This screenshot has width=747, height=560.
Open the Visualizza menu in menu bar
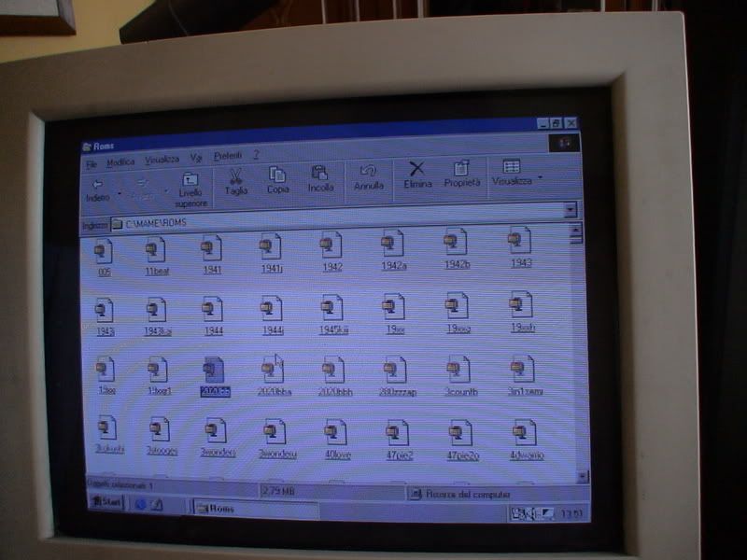point(162,160)
